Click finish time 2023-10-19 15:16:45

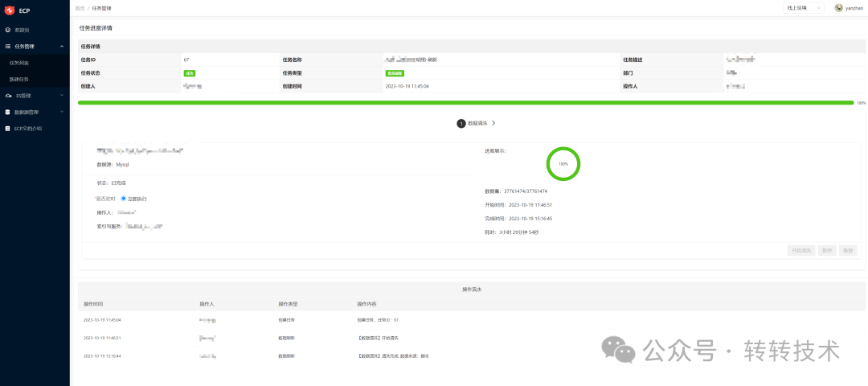point(518,219)
